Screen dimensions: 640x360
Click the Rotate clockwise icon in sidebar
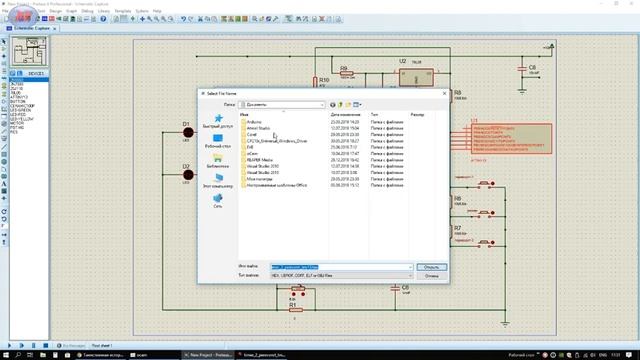4,211
